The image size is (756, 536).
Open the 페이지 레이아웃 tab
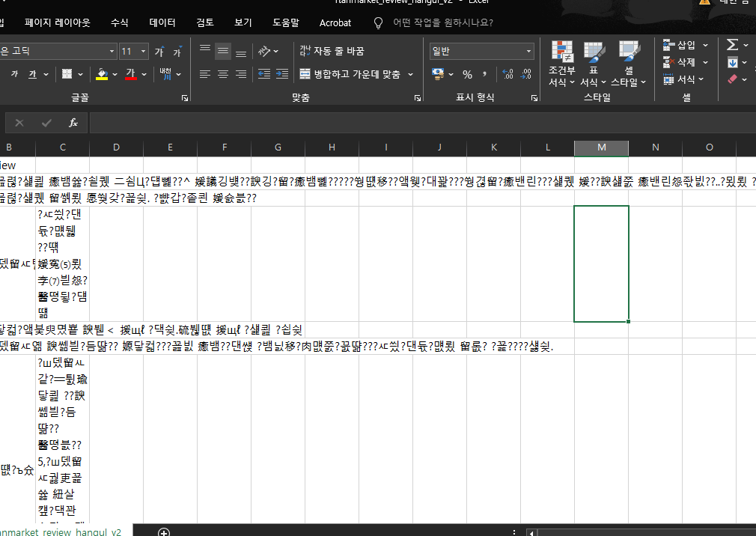tap(58, 22)
